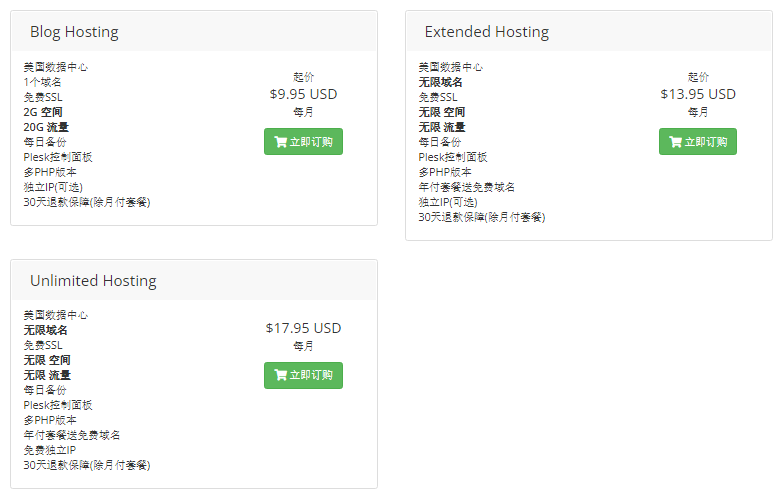Screen dimensions: 779x497
Task: Click the free SSL line in Unlimited Hosting
Action: 43,345
